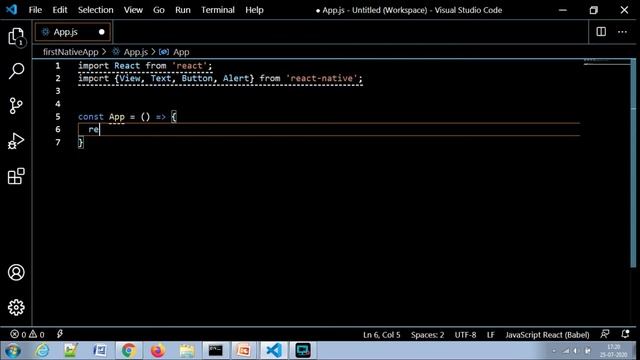Open the Explorer view in activity bar
This screenshot has width=640, height=360.
16,37
